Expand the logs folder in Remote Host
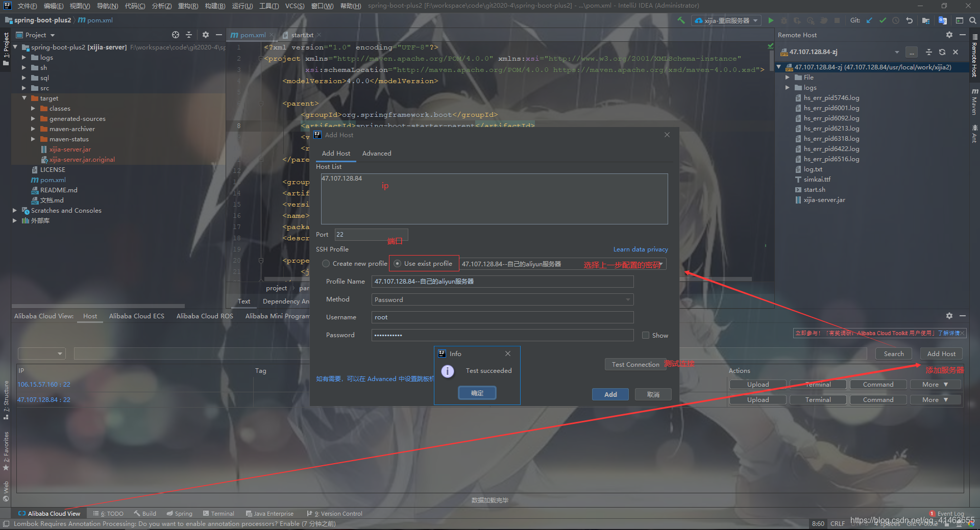Image resolution: width=980 pixels, height=530 pixels. [x=788, y=87]
